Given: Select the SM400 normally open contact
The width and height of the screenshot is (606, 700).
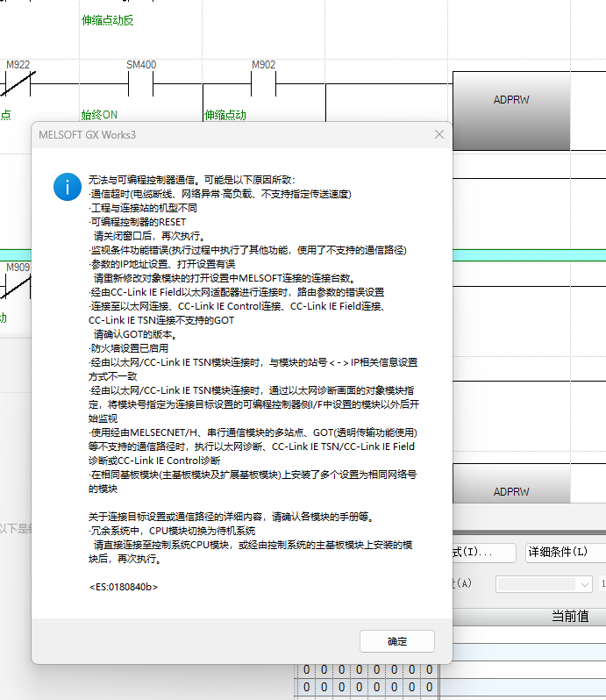Looking at the screenshot, I should pyautogui.click(x=141, y=84).
